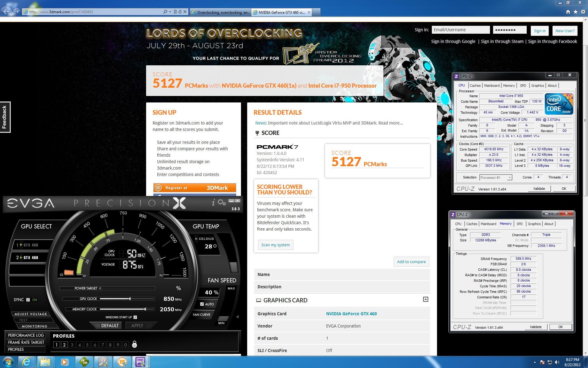
Task: Open SPD tab in top CPU-Z window
Action: point(523,86)
